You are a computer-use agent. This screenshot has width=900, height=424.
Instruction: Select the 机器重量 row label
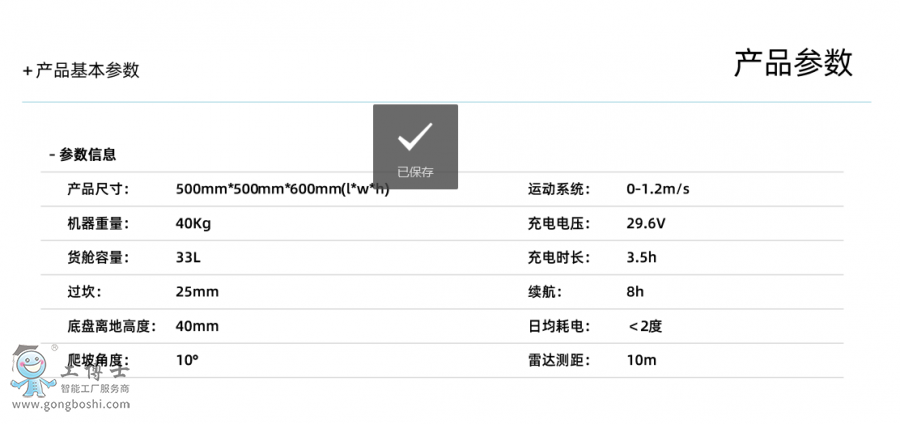(x=98, y=223)
